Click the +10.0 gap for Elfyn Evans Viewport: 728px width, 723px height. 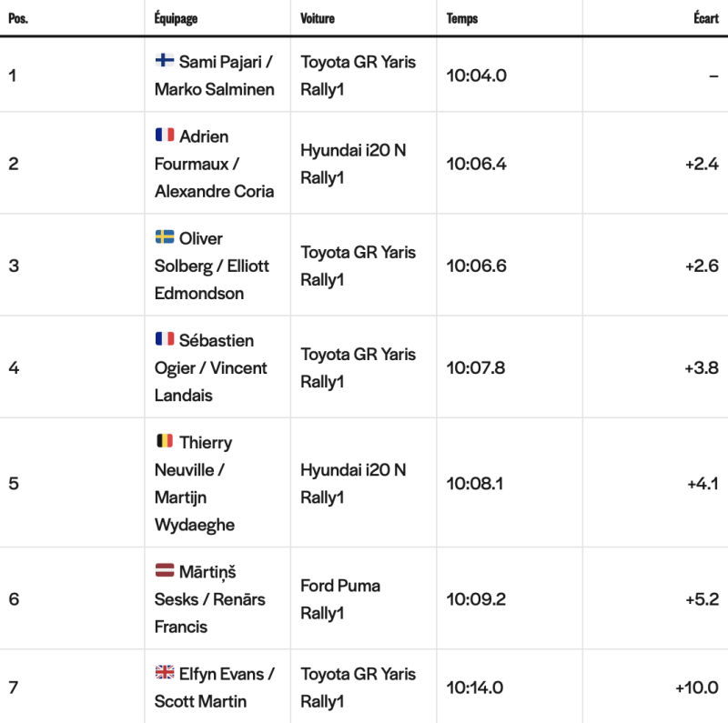coord(697,688)
